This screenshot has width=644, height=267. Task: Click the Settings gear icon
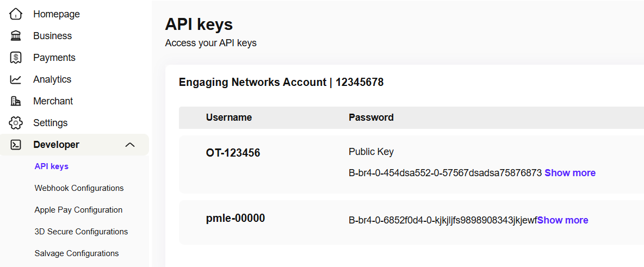coord(16,123)
